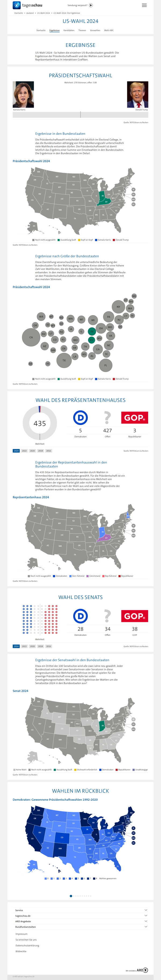Collapse the Rundfunkanstalten footer section

(146, 927)
